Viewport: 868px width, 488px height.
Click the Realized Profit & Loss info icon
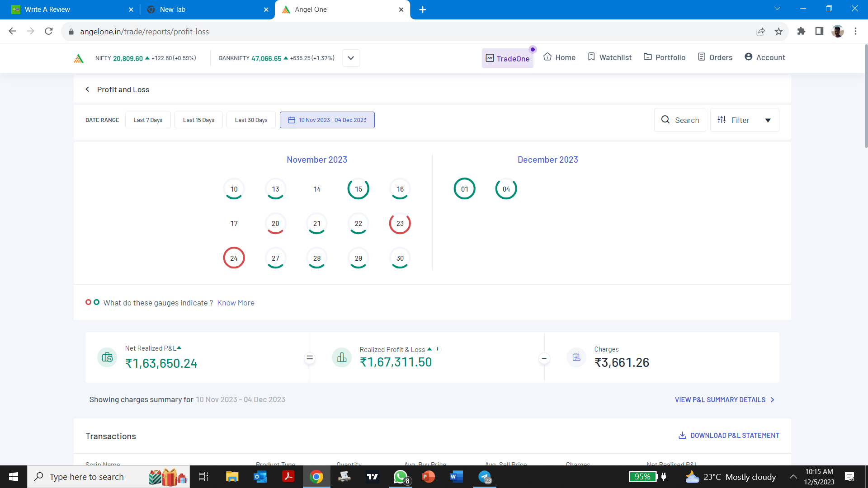(438, 349)
